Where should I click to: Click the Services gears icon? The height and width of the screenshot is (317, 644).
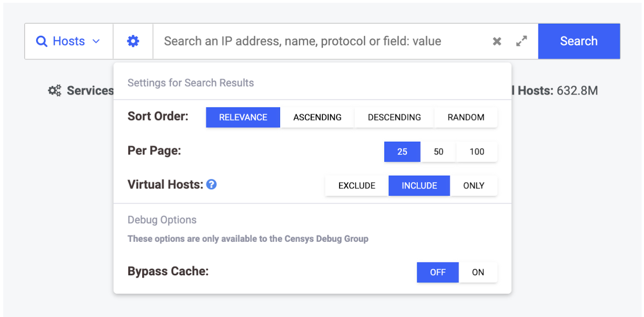coord(55,91)
